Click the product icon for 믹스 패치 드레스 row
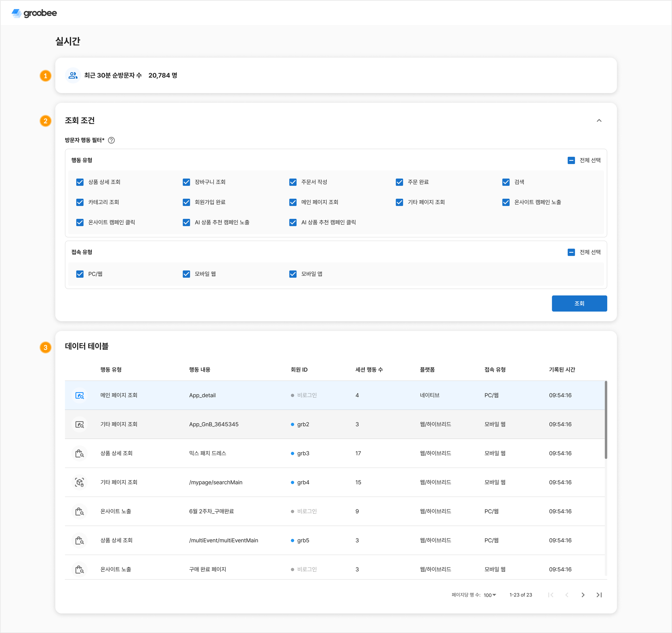The height and width of the screenshot is (633, 672). (79, 453)
